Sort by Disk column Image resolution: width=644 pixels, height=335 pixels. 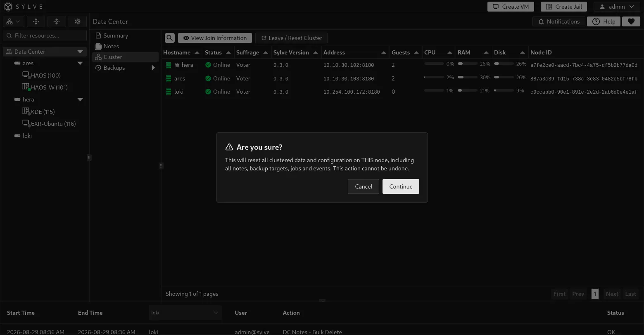(509, 52)
